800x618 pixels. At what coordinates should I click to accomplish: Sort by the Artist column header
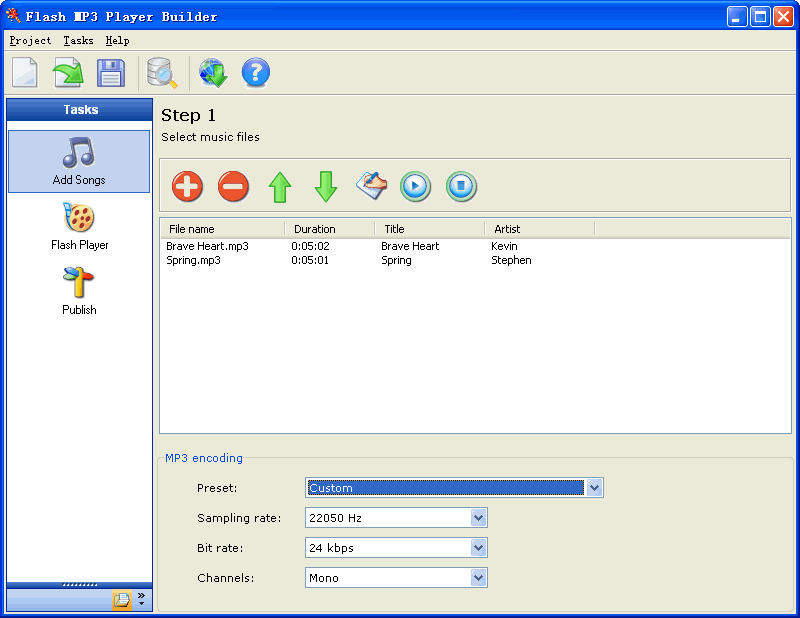540,229
